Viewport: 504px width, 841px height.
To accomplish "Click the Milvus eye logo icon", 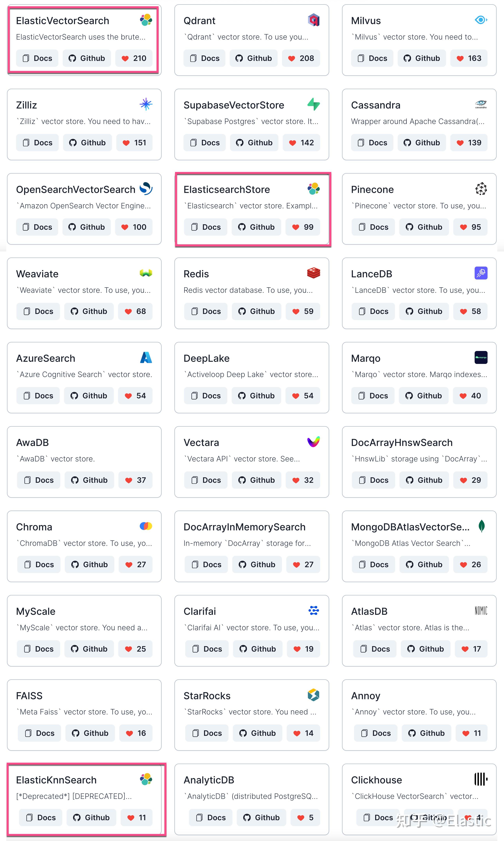I will coord(481,20).
